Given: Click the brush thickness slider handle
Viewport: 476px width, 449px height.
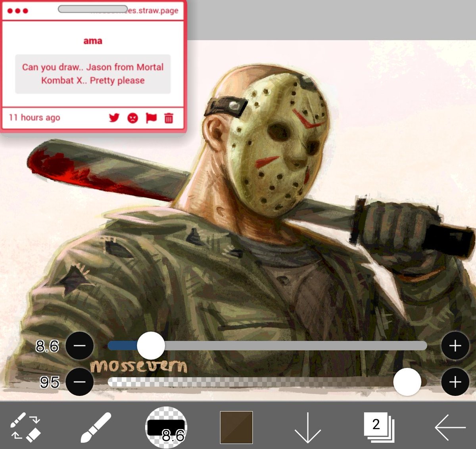Looking at the screenshot, I should coord(151,345).
